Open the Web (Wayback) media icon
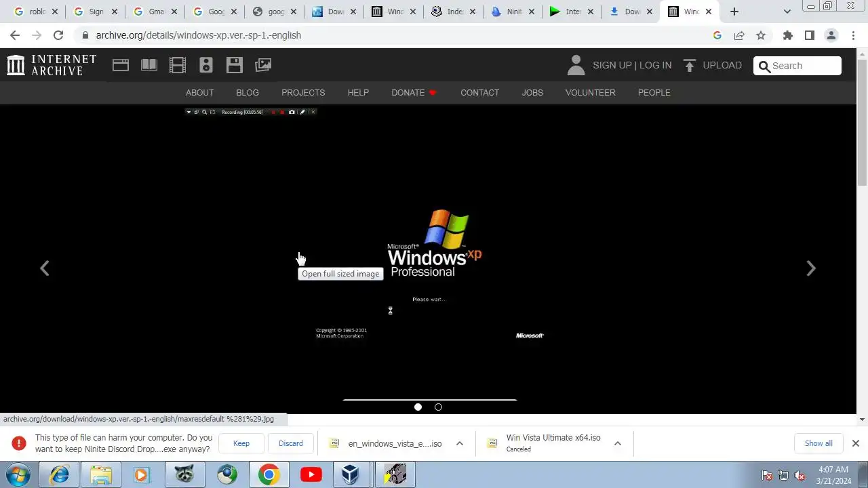The height and width of the screenshot is (488, 868). click(121, 65)
